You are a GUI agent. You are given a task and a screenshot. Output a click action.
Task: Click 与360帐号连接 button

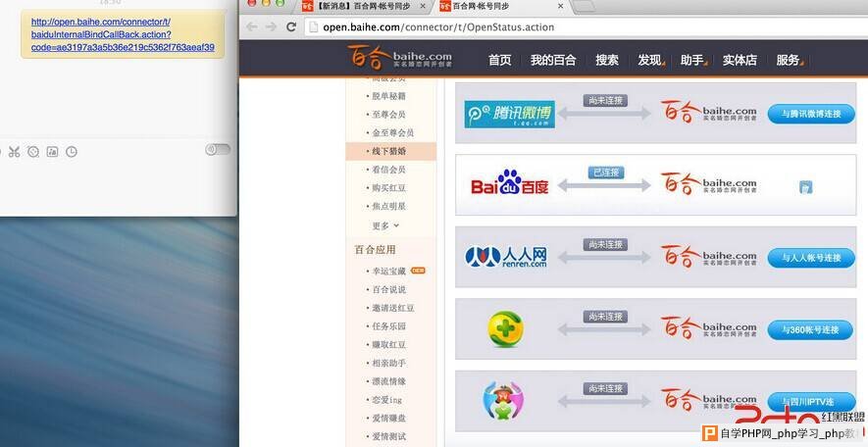[x=811, y=330]
